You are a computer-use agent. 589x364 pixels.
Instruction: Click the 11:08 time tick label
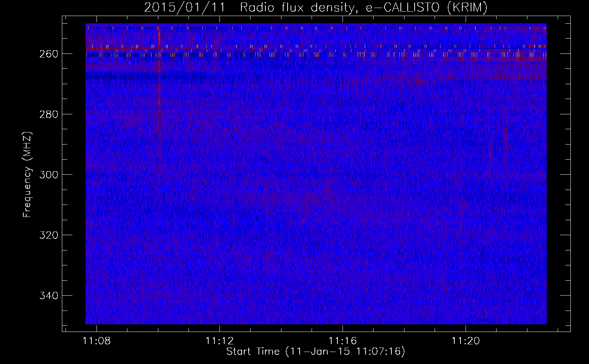pyautogui.click(x=96, y=341)
